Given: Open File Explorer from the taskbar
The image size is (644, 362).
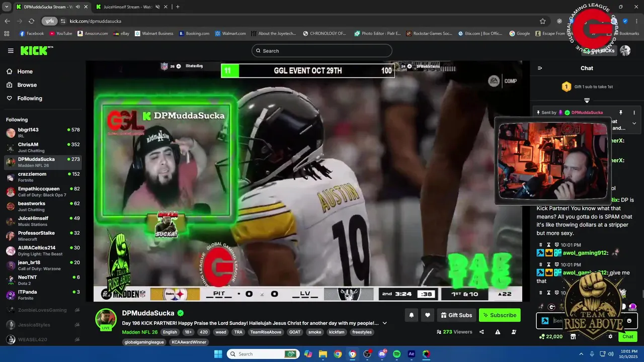Looking at the screenshot, I should pos(323,354).
